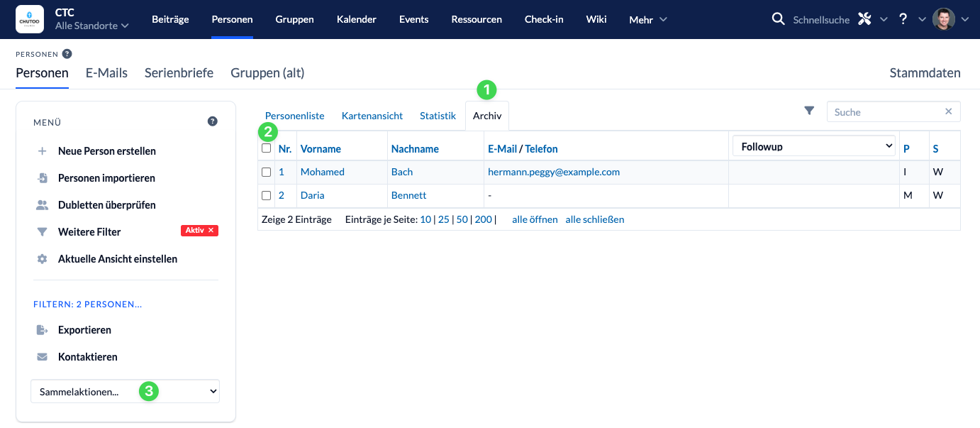
Task: Open the Schnellsuche magnifier icon
Action: 778,19
